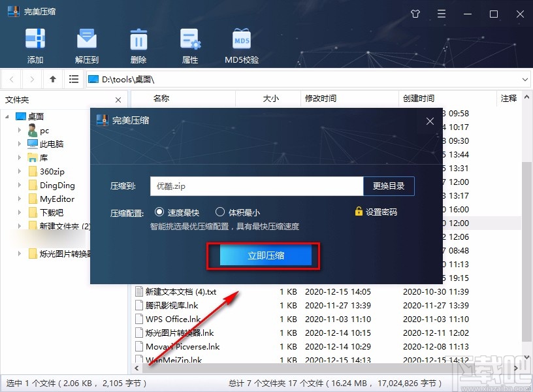Close the 文件夹 folder panel
Screen dimensions: 533x392
point(118,100)
